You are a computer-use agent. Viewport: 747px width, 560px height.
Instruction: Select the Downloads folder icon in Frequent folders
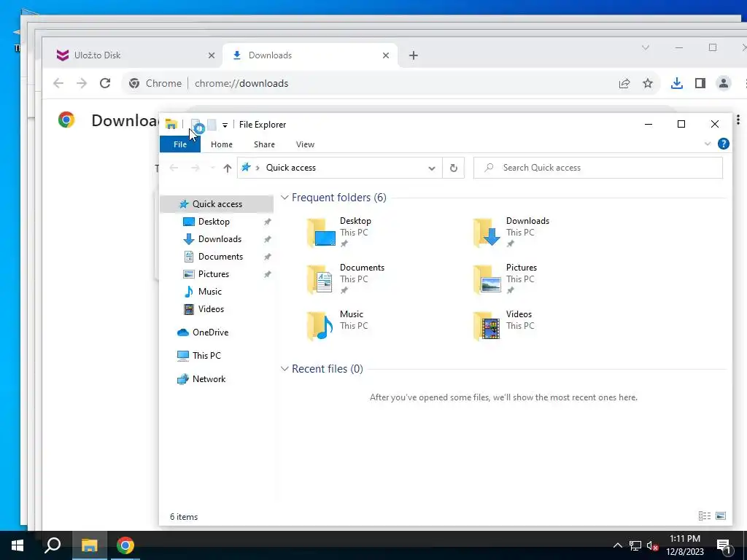[487, 233]
